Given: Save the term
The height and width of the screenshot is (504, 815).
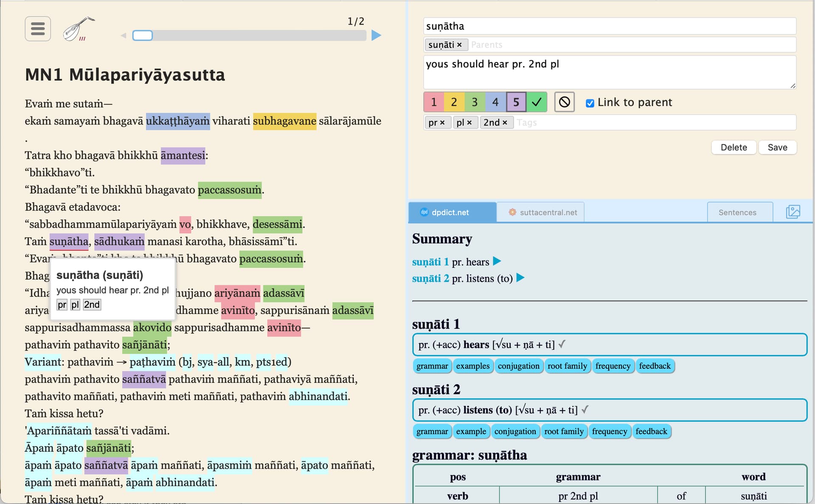Looking at the screenshot, I should 777,147.
